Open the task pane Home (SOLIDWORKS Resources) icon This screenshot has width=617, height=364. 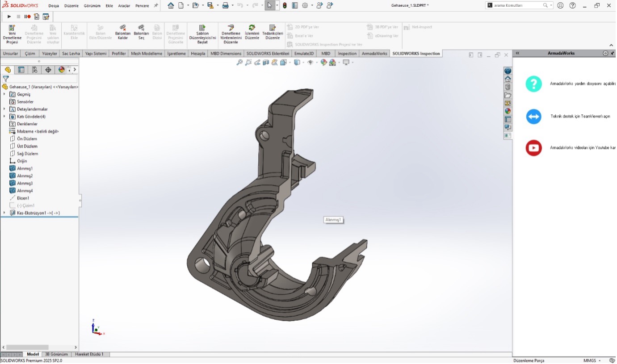[508, 79]
